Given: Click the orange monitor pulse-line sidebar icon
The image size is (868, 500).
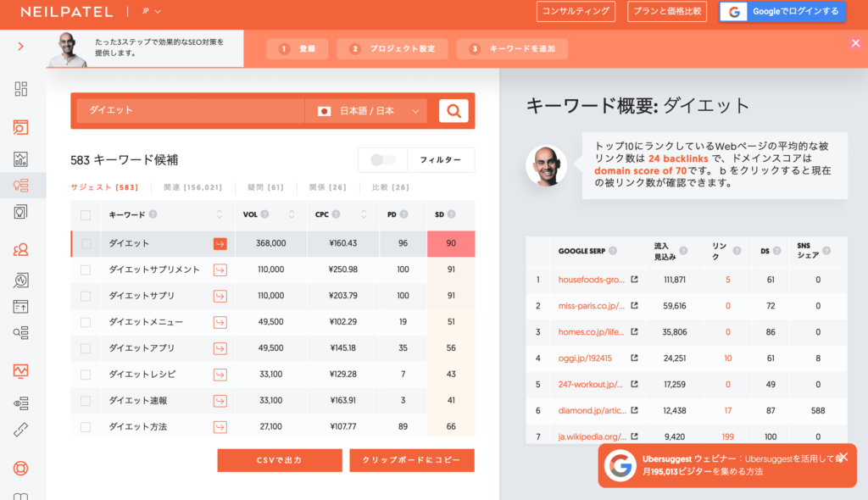Looking at the screenshot, I should tap(20, 370).
